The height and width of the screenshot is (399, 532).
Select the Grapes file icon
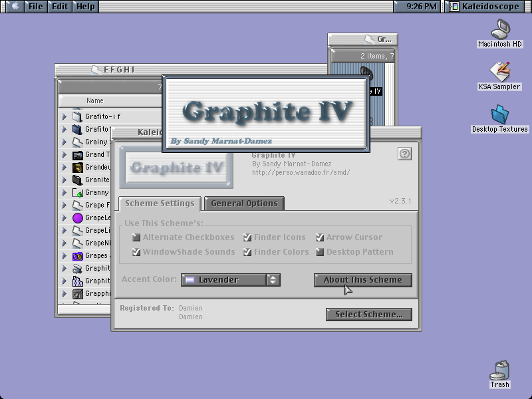tap(77, 256)
